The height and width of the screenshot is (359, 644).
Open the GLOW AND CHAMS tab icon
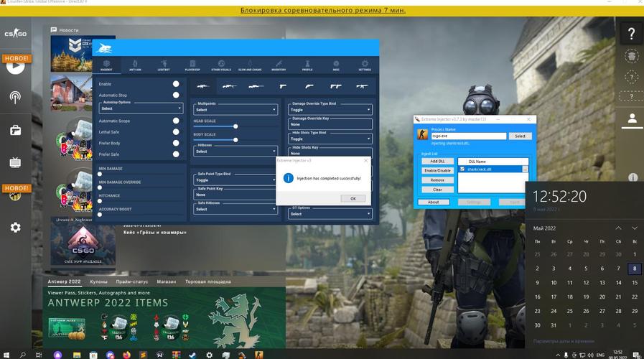click(250, 63)
